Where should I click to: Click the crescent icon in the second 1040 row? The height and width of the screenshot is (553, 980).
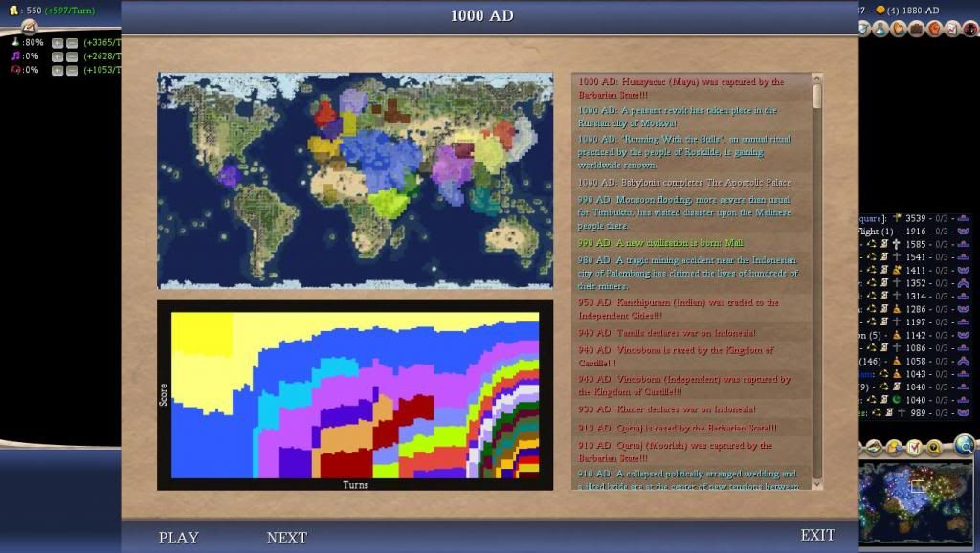[897, 400]
